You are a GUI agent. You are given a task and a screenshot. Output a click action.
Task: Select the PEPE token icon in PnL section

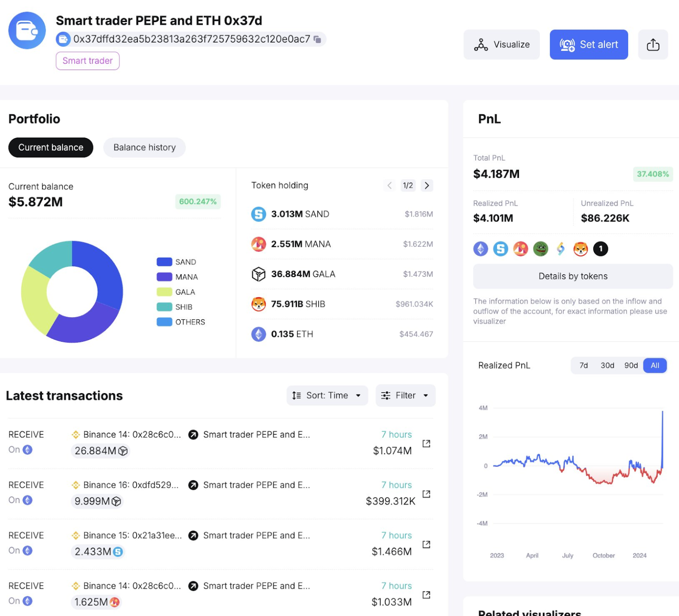coord(541,249)
